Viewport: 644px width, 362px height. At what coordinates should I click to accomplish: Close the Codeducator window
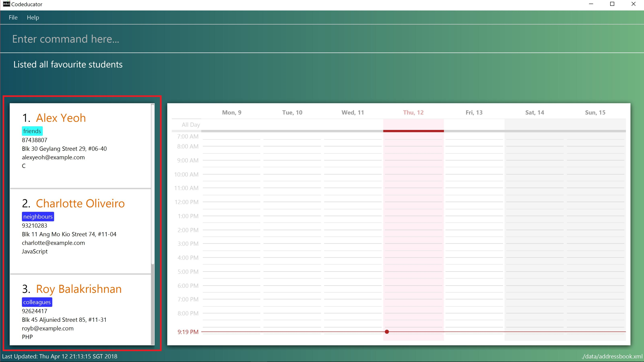(x=634, y=4)
